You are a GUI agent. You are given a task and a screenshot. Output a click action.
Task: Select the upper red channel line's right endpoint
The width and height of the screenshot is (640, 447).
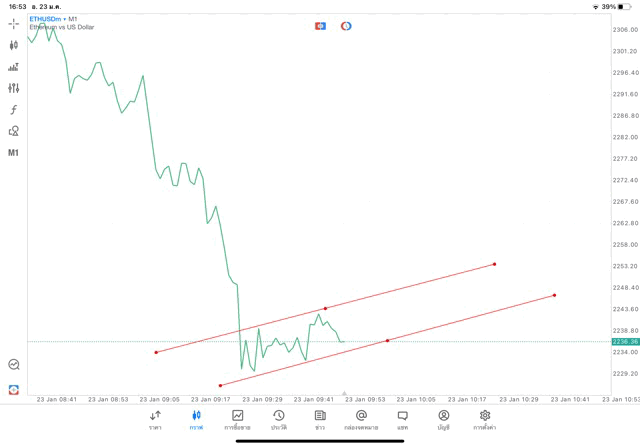(x=494, y=264)
